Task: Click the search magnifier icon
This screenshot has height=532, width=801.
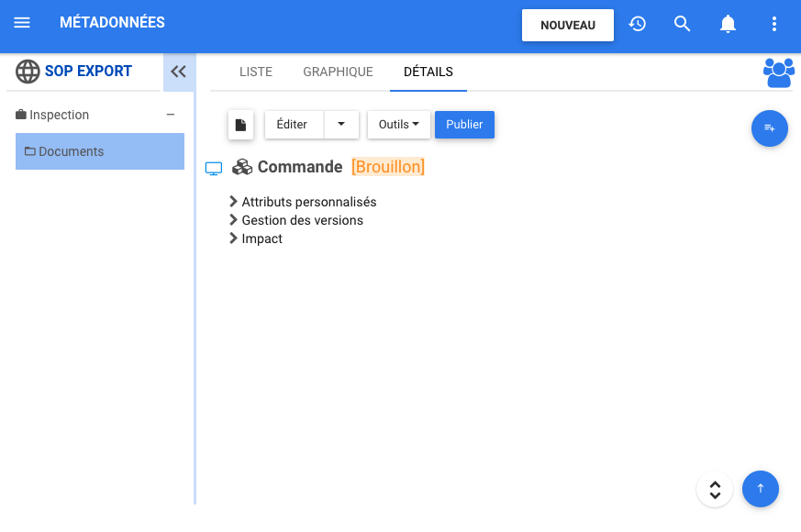Action: click(x=682, y=24)
